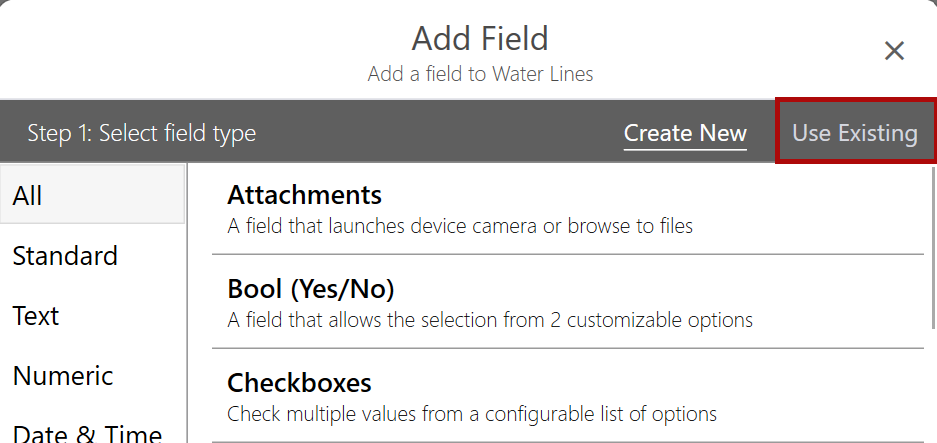Click the field type list scrollbar
Screen dimensions: 937x443
(x=931, y=250)
